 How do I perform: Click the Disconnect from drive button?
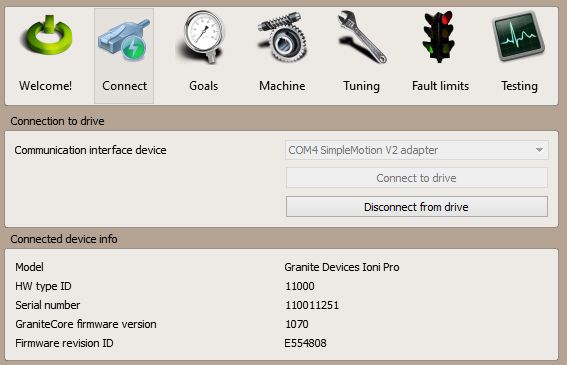(x=417, y=207)
